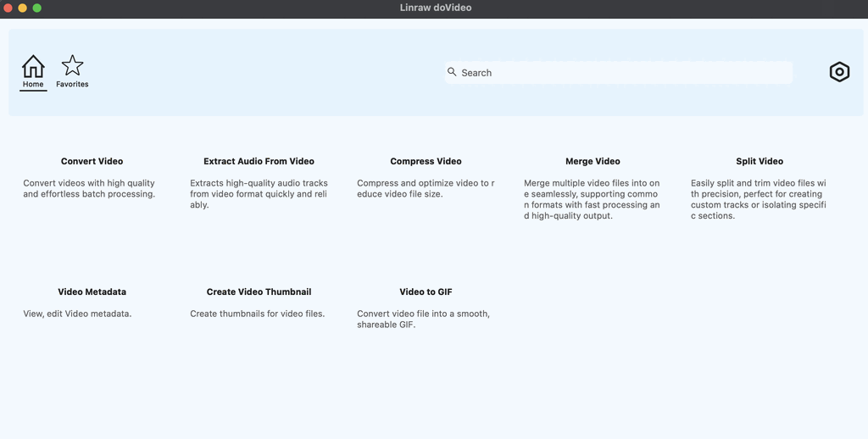Select the Home tab label
This screenshot has height=439, width=868.
33,85
